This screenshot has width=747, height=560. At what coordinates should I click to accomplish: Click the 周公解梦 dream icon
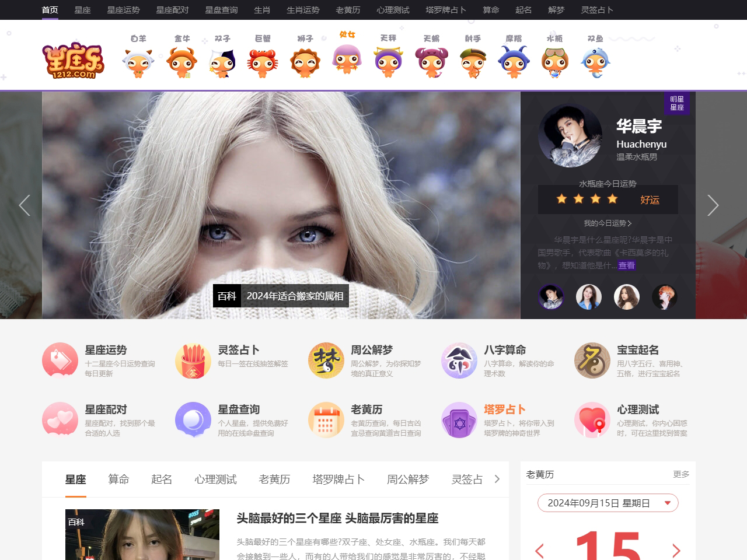326,360
